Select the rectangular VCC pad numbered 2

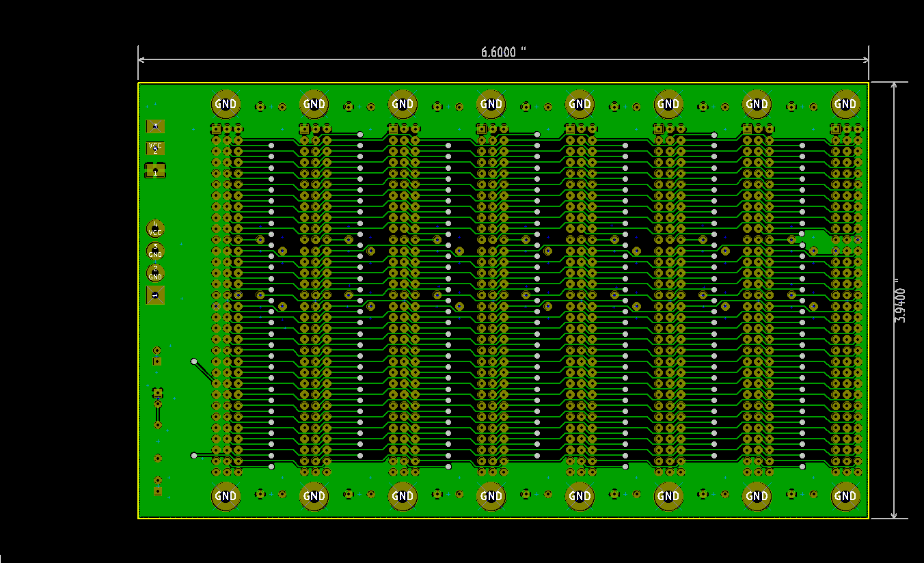tap(155, 148)
